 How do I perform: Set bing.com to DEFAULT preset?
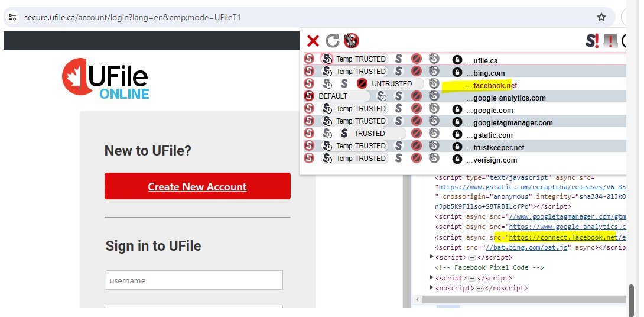(x=309, y=71)
